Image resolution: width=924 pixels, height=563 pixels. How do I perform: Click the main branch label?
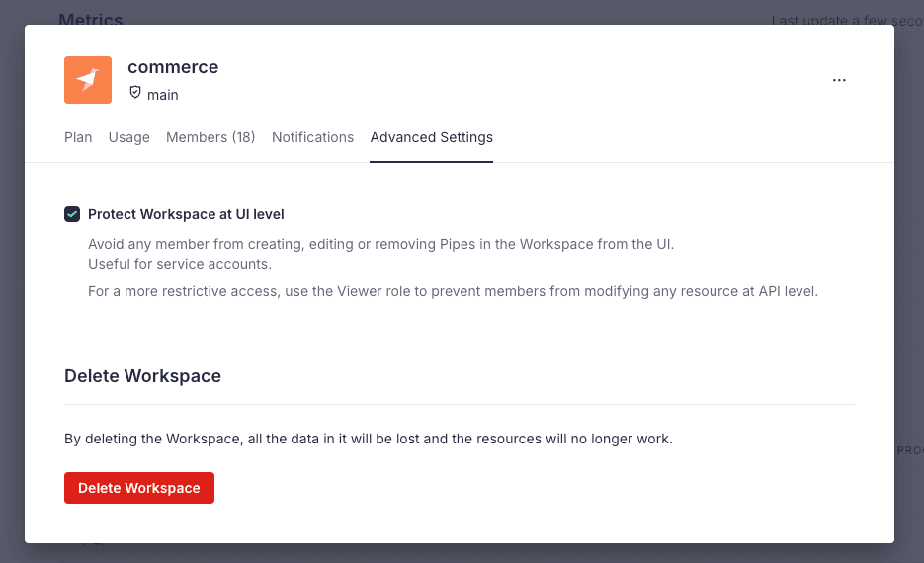(163, 95)
